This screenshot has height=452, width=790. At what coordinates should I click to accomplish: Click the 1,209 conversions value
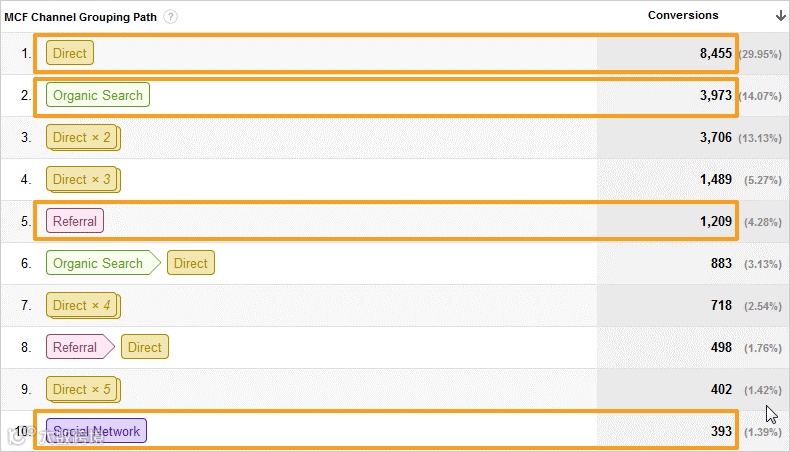pos(715,221)
